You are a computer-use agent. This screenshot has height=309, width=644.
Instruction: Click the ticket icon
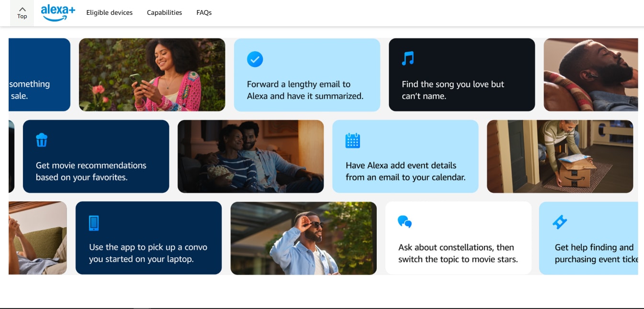[x=560, y=222]
